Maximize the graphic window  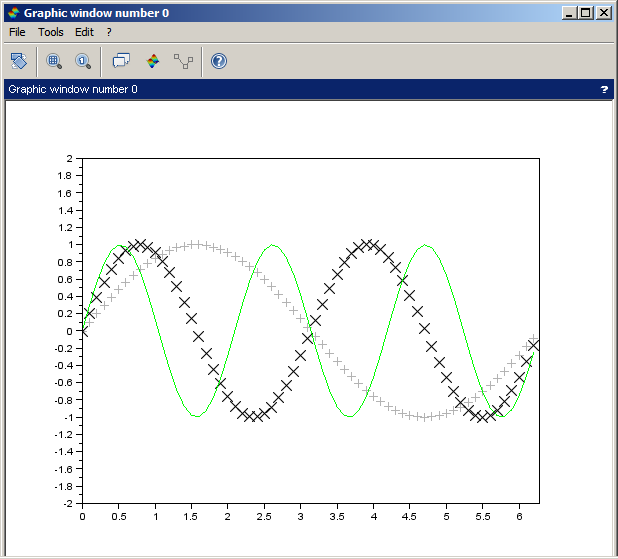[x=586, y=13]
